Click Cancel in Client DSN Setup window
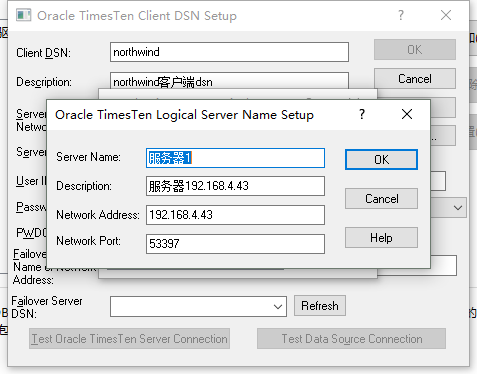This screenshot has width=477, height=374. [415, 79]
